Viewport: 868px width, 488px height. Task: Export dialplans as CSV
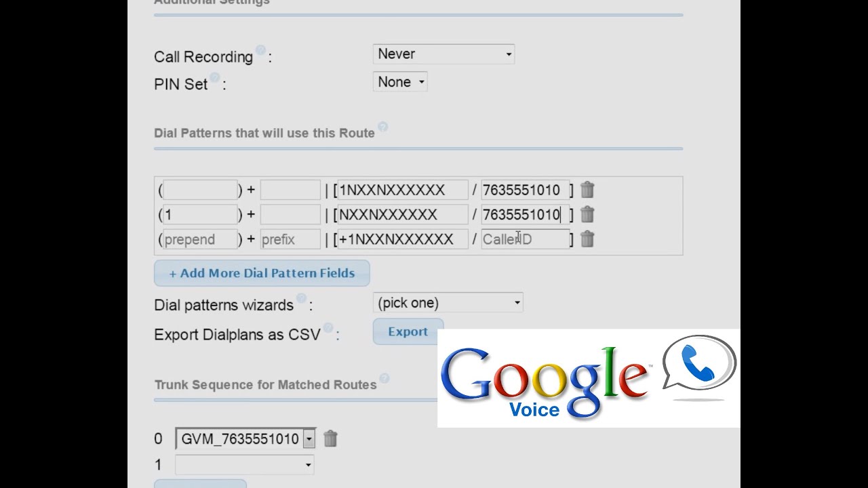click(x=408, y=331)
